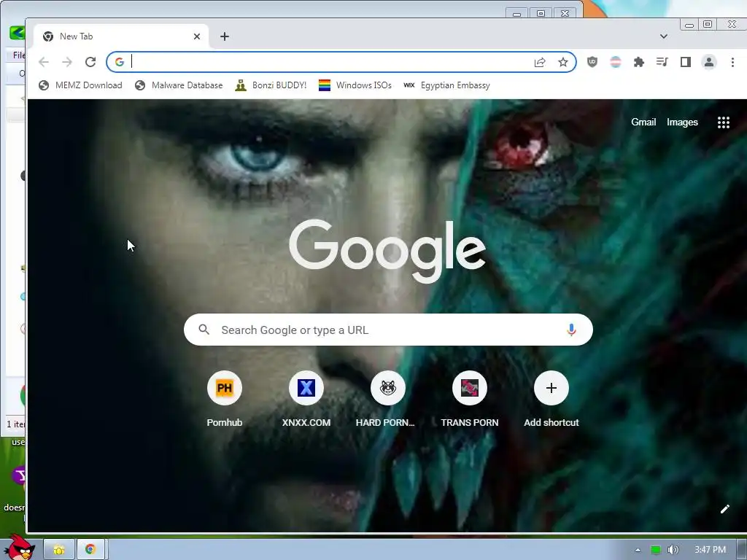
Task: Open Google Images link
Action: pyautogui.click(x=682, y=122)
